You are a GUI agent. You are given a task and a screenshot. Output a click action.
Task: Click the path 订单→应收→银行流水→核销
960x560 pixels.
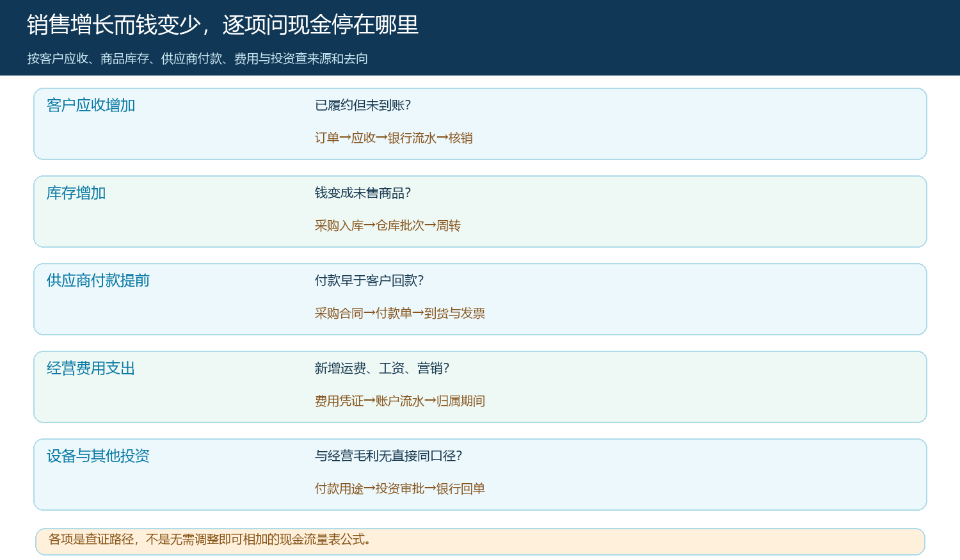coord(394,138)
